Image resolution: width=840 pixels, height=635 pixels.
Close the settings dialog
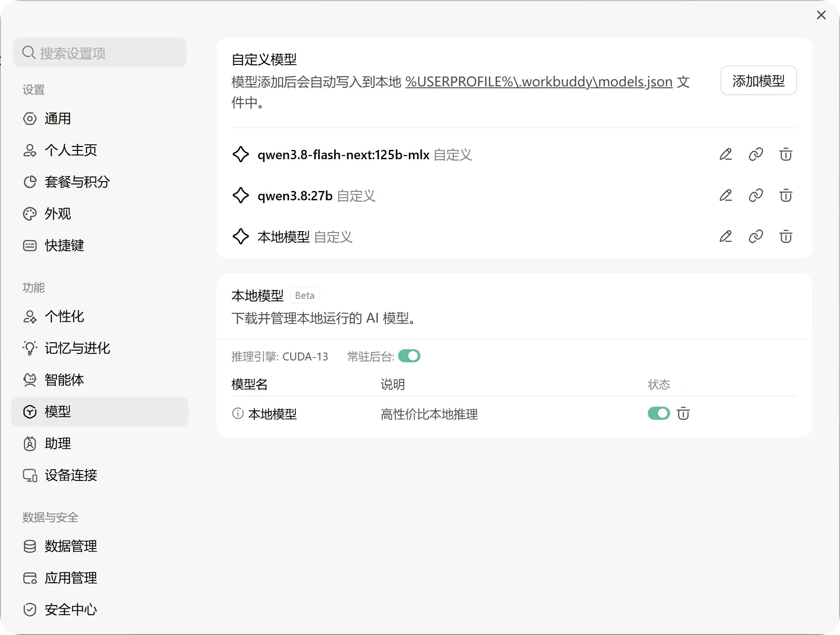coord(821,15)
